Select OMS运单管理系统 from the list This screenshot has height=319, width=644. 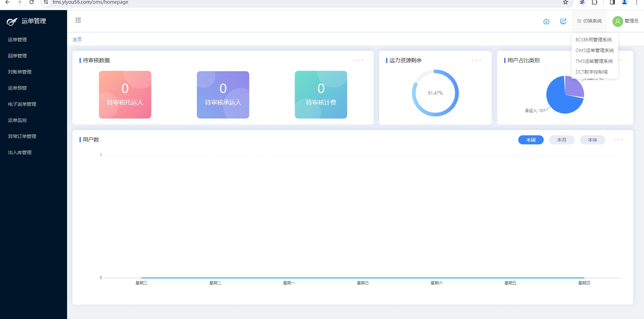click(595, 50)
